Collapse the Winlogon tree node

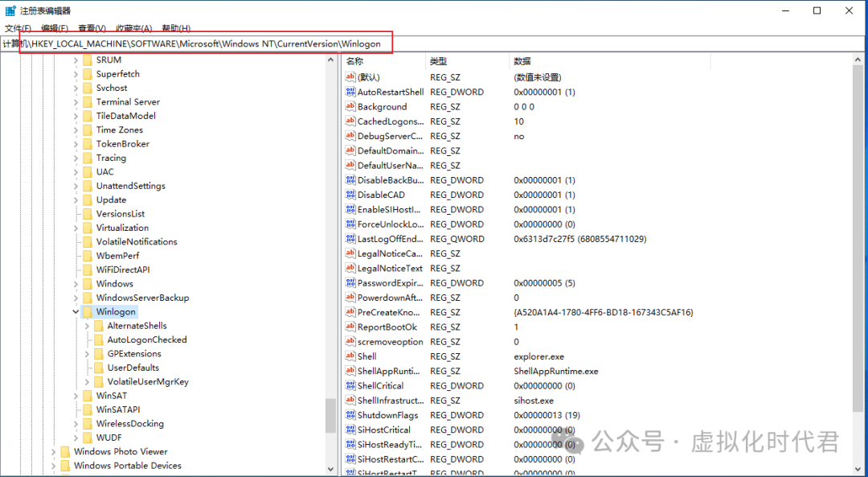click(76, 312)
